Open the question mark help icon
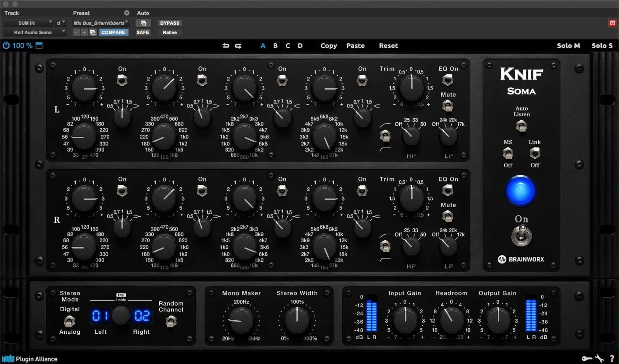619x364 pixels. (x=612, y=359)
